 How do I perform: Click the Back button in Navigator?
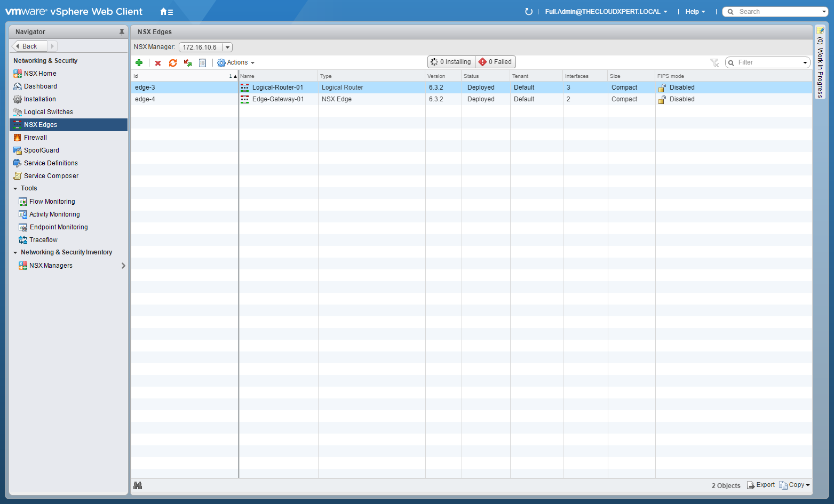[29, 46]
